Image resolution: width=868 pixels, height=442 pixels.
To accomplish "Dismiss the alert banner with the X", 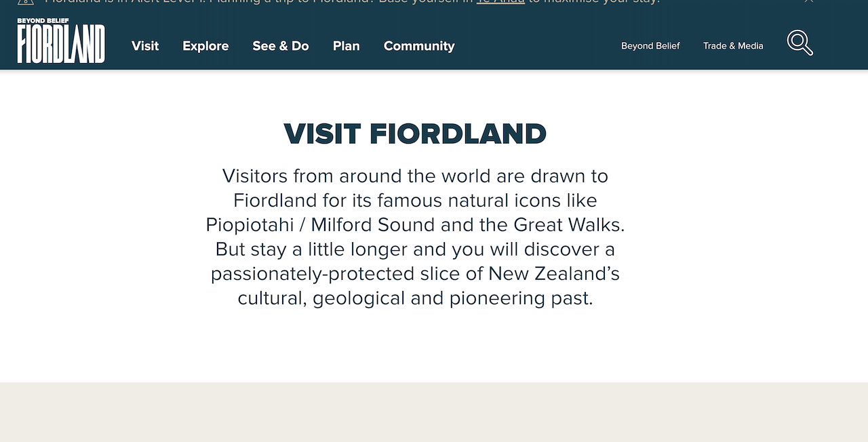I will (x=809, y=1).
